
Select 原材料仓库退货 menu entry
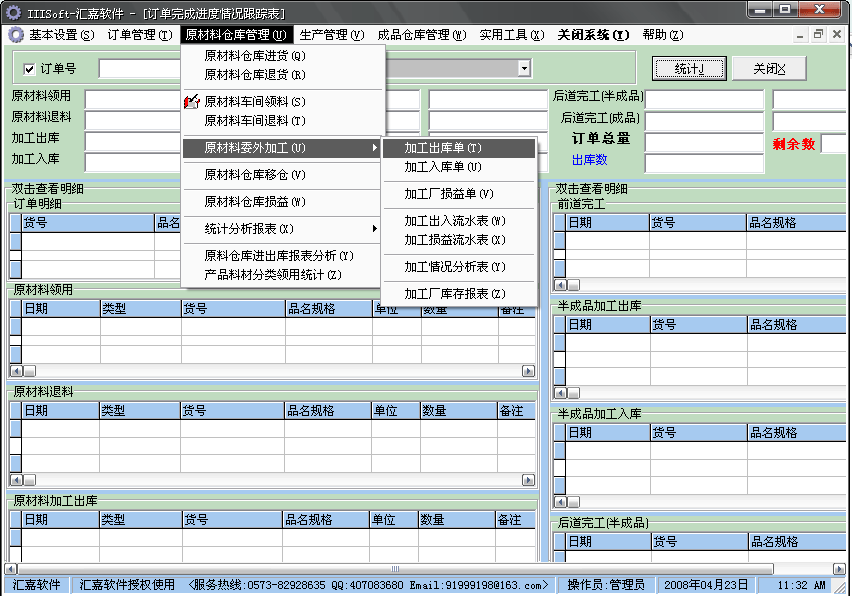pos(283,74)
